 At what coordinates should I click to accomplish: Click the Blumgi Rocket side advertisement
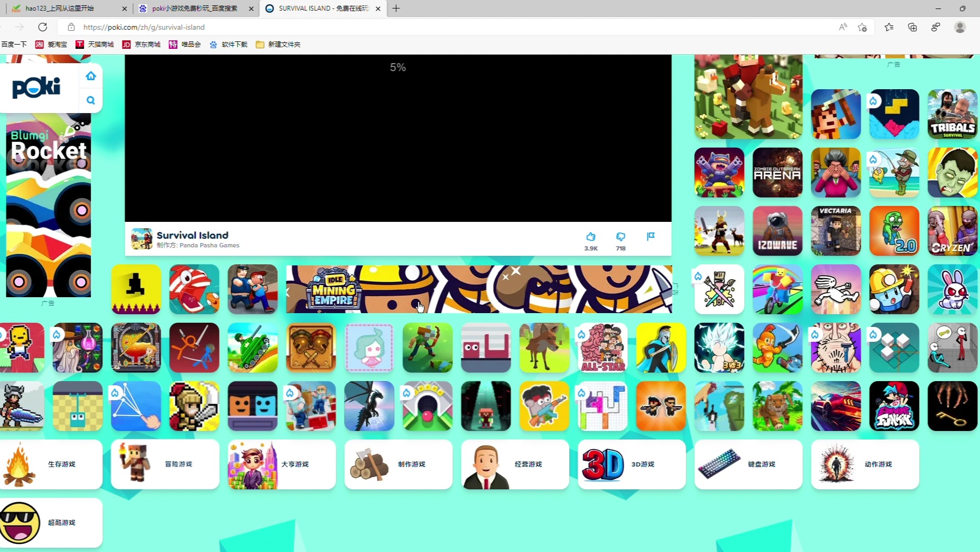coord(48,204)
